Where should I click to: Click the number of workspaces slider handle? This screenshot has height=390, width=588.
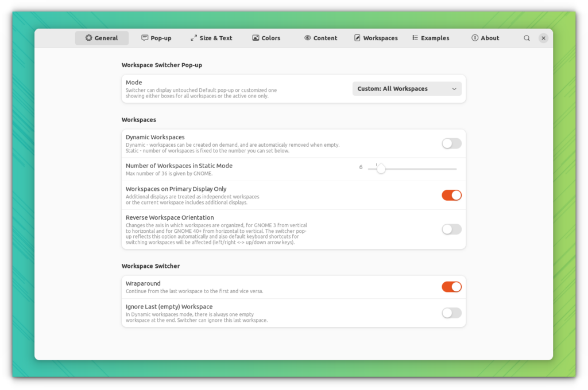(381, 169)
